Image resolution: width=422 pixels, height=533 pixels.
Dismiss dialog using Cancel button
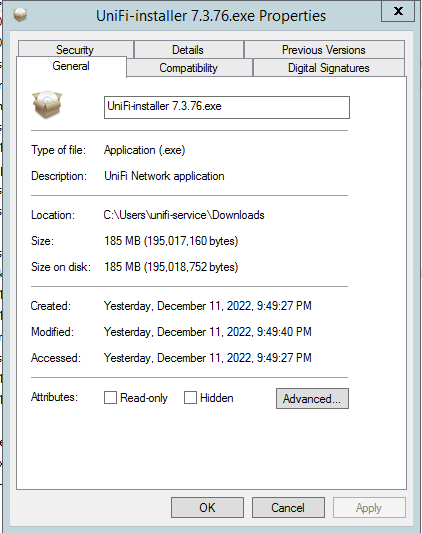click(288, 508)
